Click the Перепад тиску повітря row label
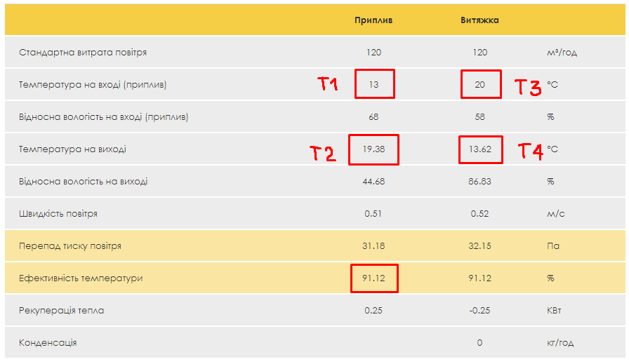 click(70, 246)
